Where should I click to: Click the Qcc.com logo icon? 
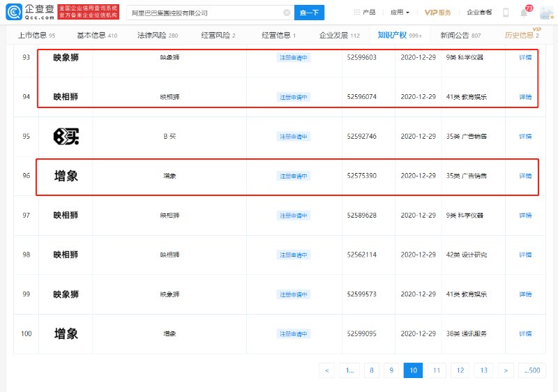[x=14, y=12]
